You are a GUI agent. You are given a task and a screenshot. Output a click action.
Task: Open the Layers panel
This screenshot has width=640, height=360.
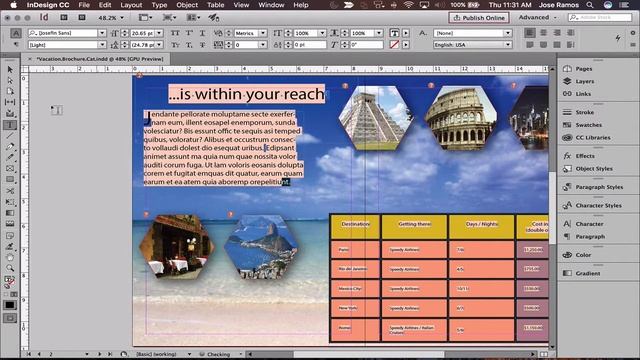pyautogui.click(x=584, y=81)
